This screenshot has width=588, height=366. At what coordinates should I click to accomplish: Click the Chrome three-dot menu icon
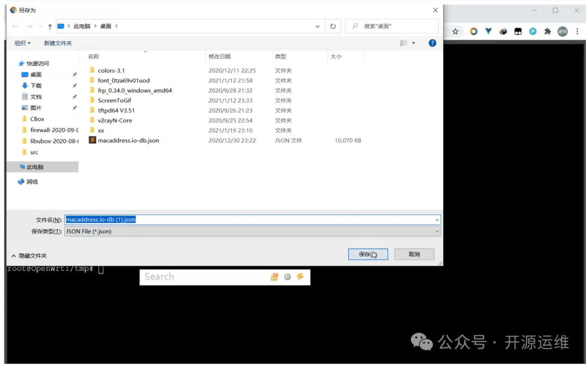(x=577, y=32)
